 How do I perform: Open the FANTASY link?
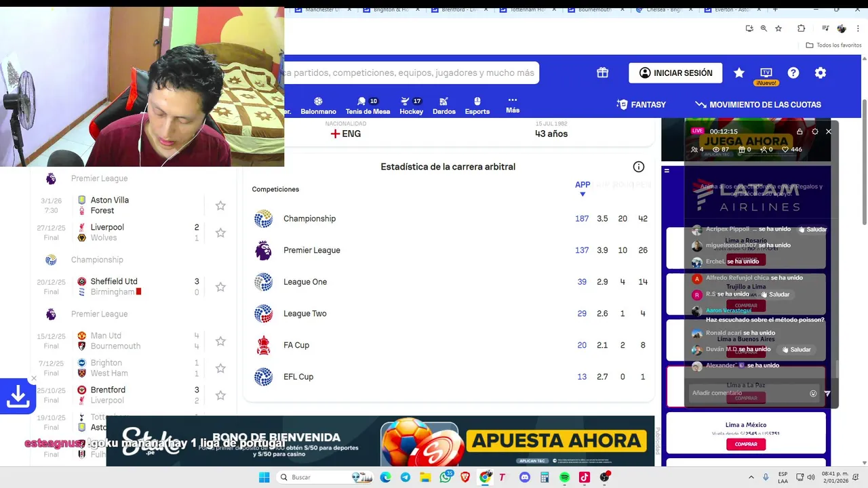point(641,104)
